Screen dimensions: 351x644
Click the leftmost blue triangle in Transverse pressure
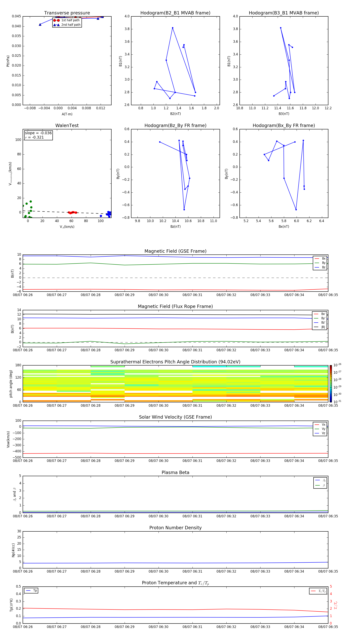(x=40, y=25)
